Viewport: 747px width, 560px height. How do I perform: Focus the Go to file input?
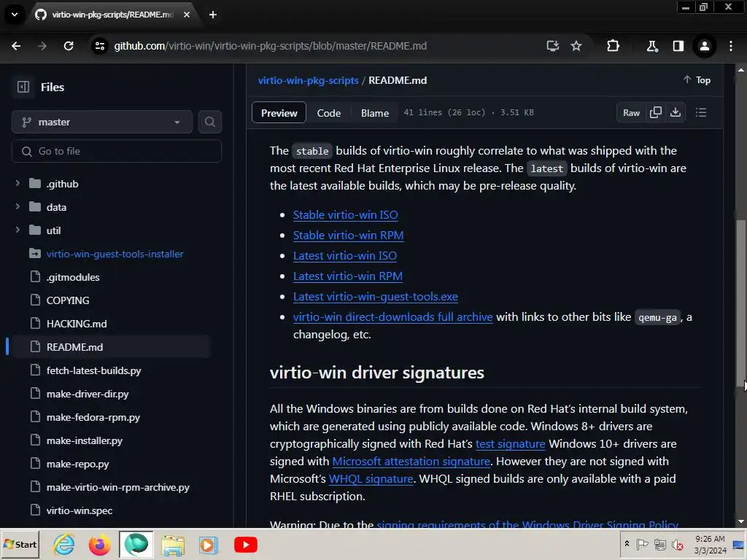coord(116,152)
